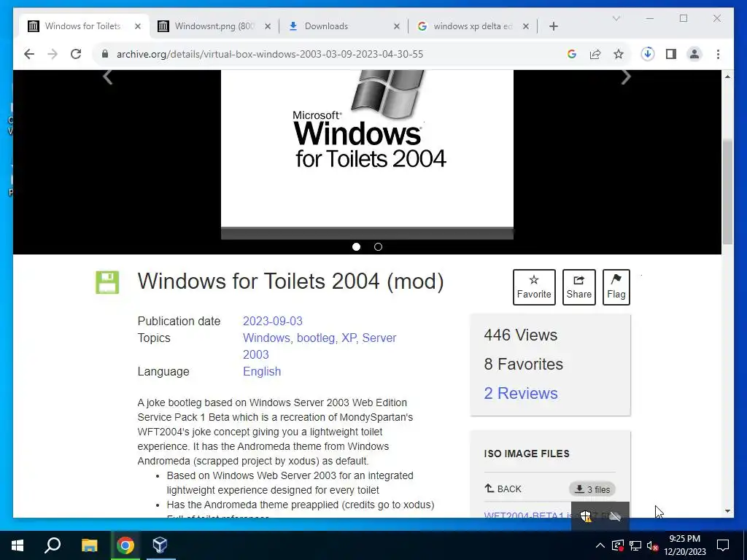Bookmark this page with the star icon
Viewport: 747px width, 560px height.
coord(619,54)
